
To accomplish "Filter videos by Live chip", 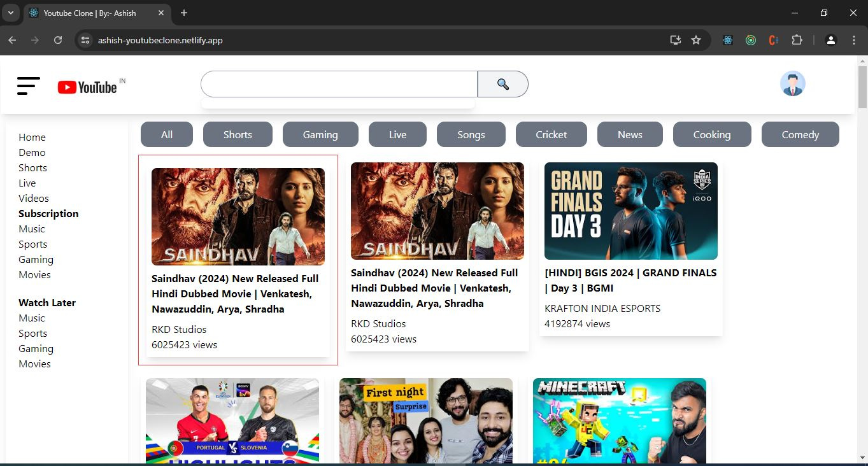I will tap(397, 134).
